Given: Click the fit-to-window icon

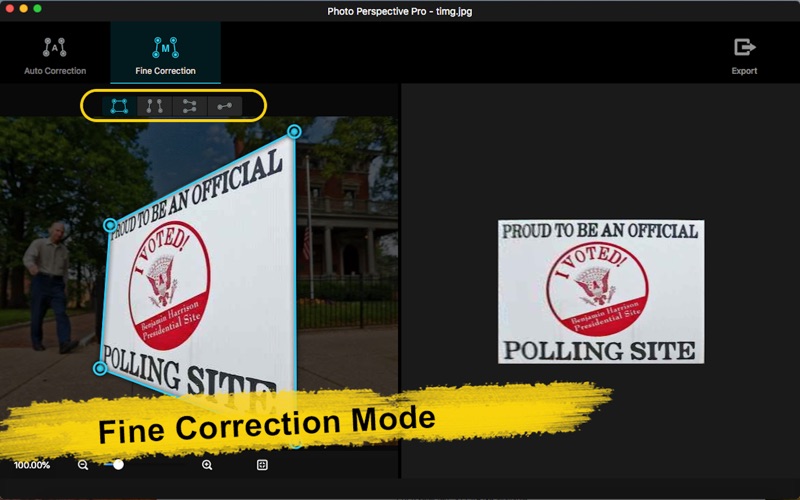Looking at the screenshot, I should (262, 465).
